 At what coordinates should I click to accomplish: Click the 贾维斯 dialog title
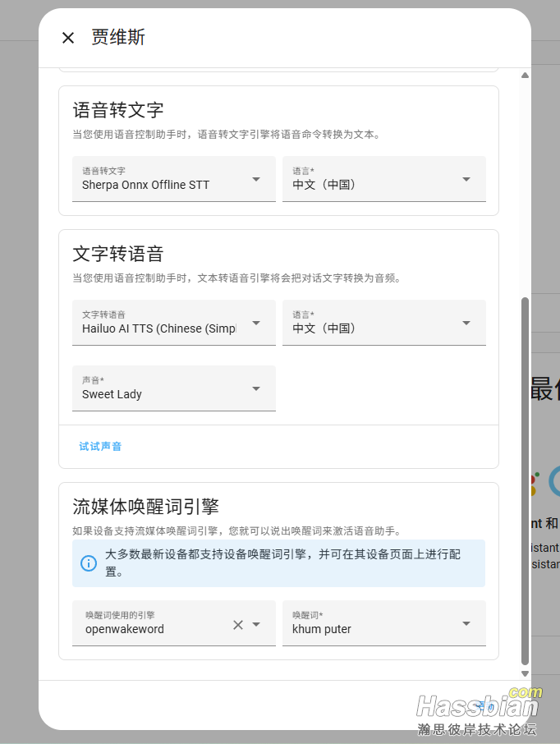(x=118, y=37)
